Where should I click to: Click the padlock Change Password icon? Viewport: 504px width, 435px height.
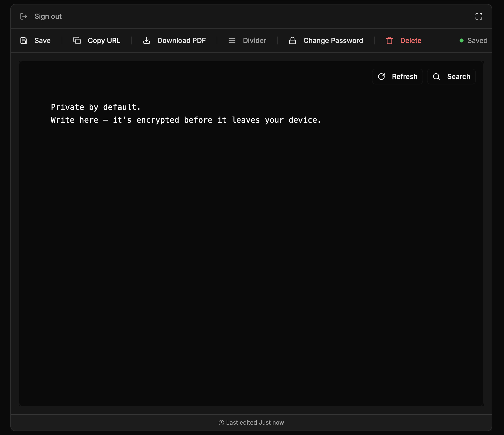292,40
